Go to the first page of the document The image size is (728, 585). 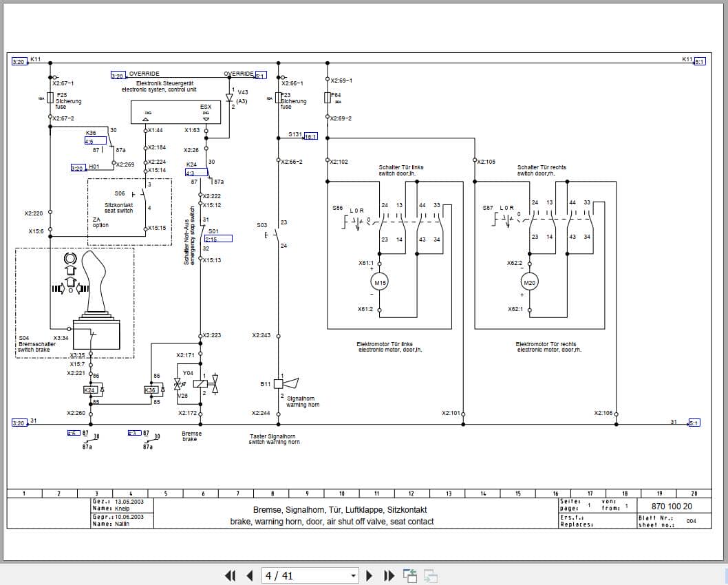click(x=231, y=575)
